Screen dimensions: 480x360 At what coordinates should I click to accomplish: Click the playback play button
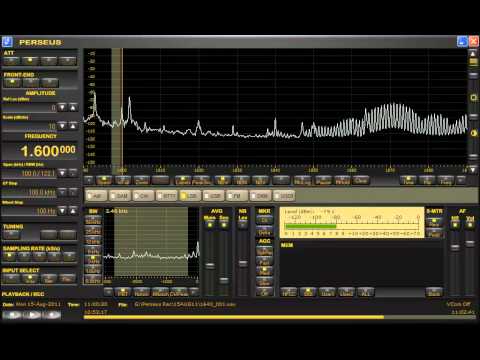[x=32, y=315]
